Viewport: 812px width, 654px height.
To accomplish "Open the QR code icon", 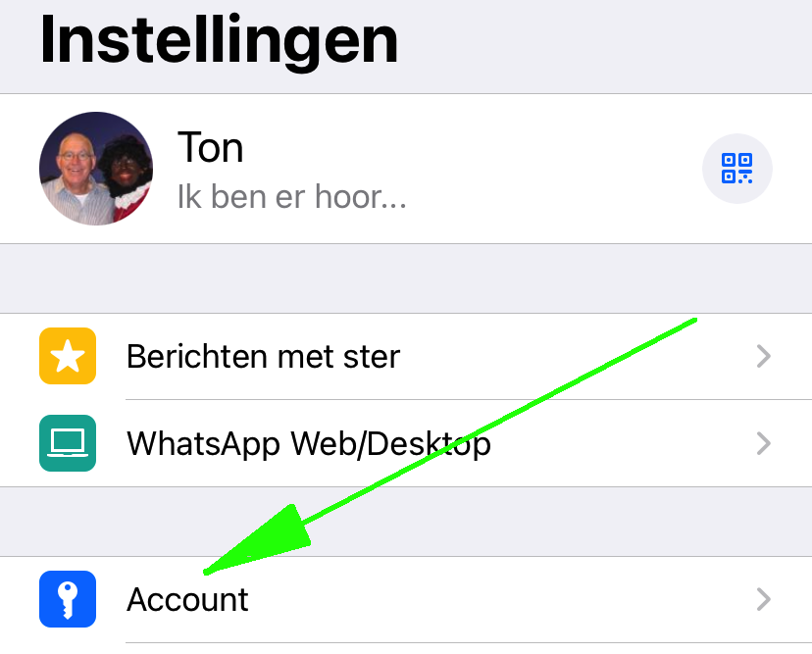I will click(736, 169).
